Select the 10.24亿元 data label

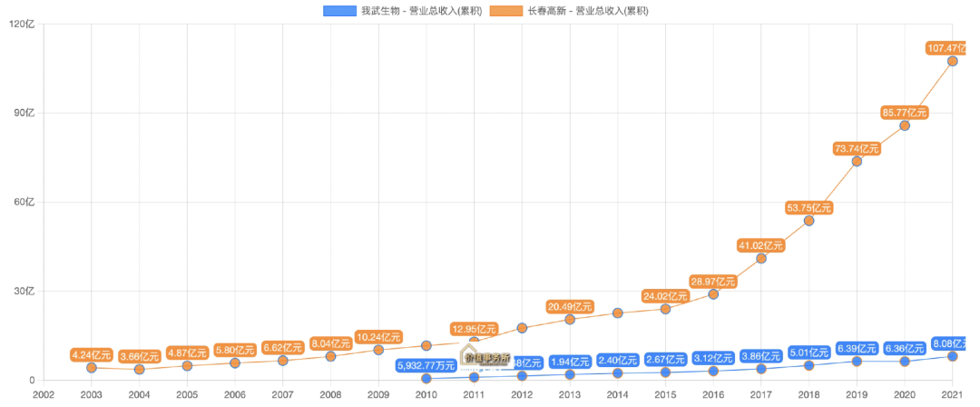(378, 337)
